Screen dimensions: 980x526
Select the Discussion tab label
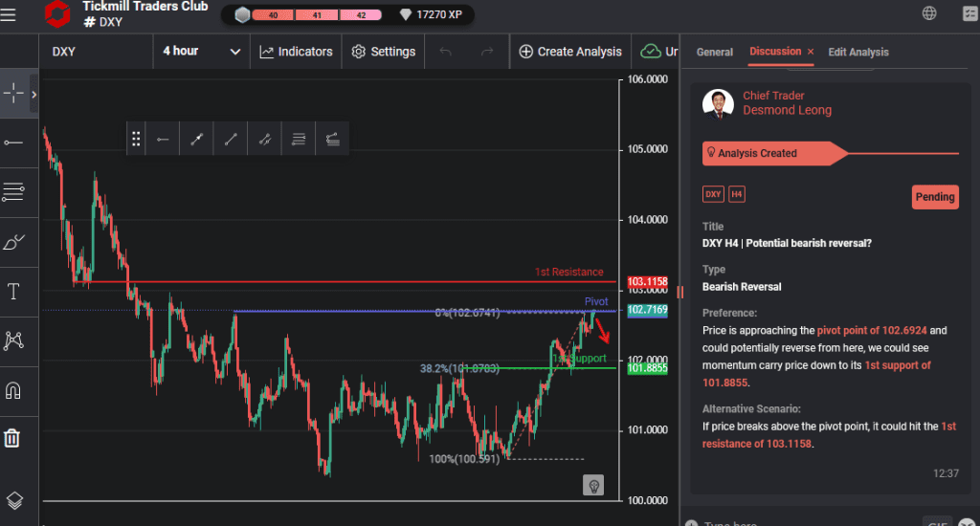[775, 52]
